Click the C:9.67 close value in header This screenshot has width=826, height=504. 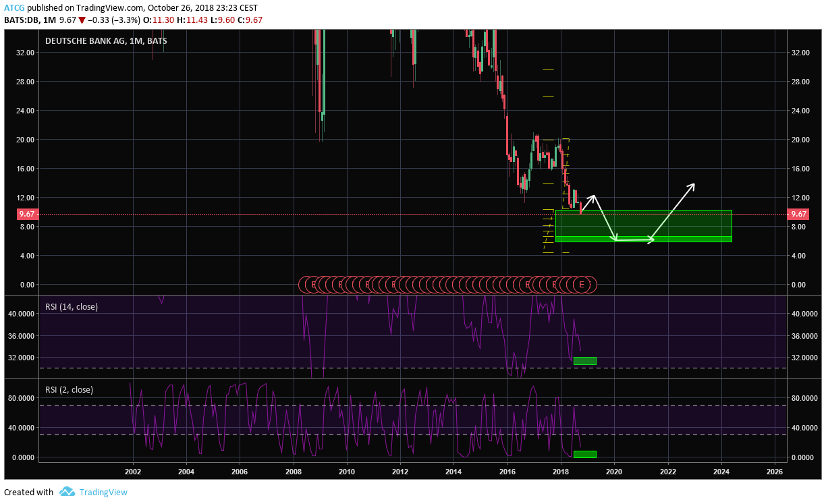point(250,20)
